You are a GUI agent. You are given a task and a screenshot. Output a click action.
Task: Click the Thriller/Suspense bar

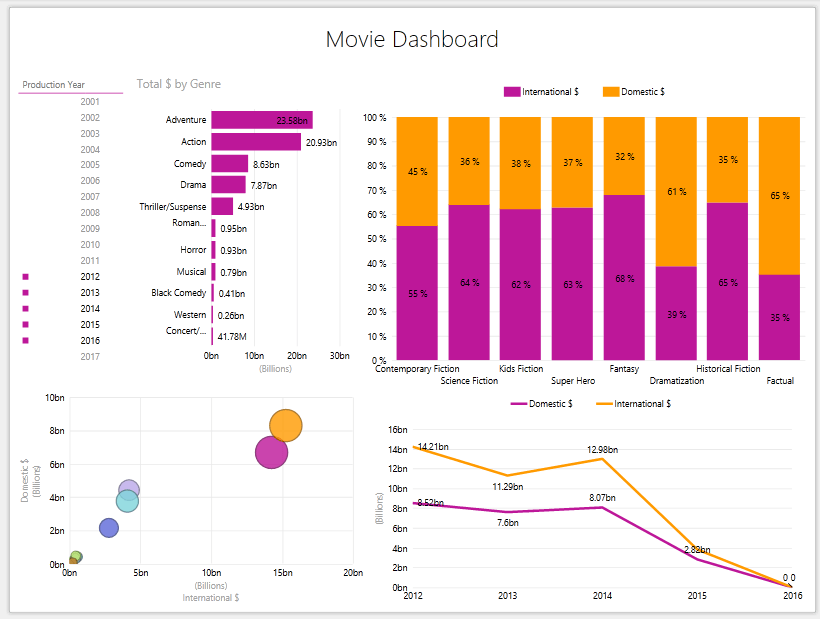[222, 207]
